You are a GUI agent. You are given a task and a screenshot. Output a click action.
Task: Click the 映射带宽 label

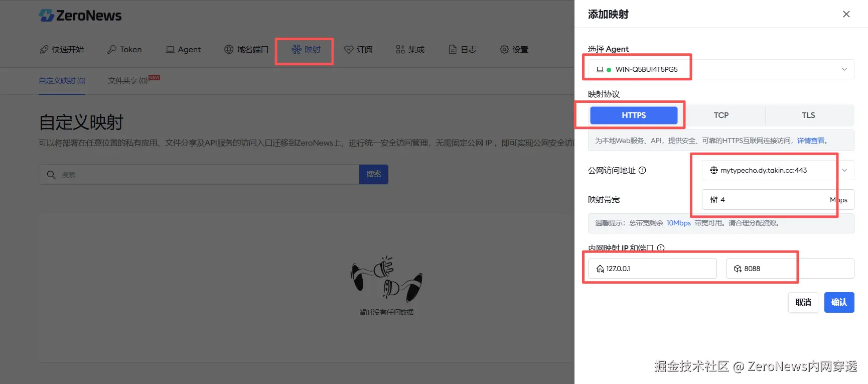pyautogui.click(x=604, y=200)
